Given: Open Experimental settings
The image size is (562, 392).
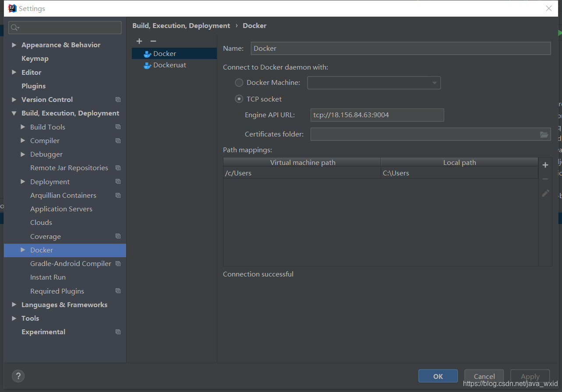Looking at the screenshot, I should tap(43, 332).
